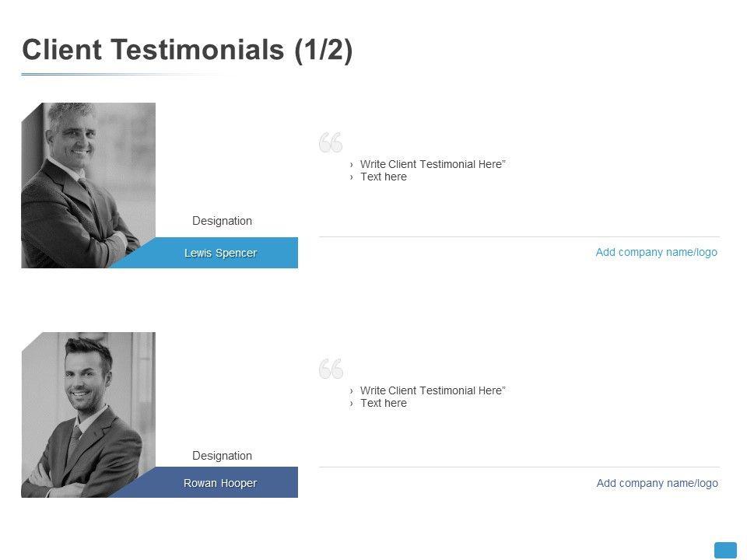747x560 pixels.
Task: Click the blue square in bottom corner
Action: pos(725,550)
